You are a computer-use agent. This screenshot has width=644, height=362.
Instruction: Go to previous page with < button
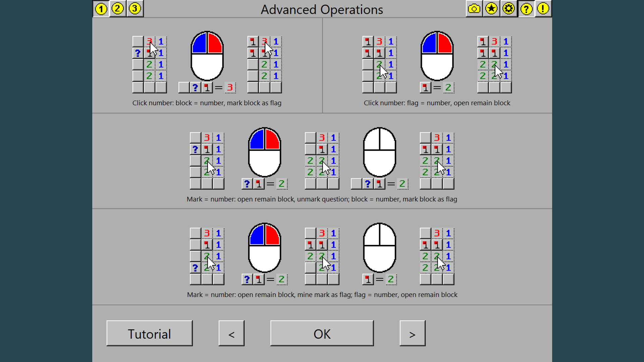pos(231,334)
